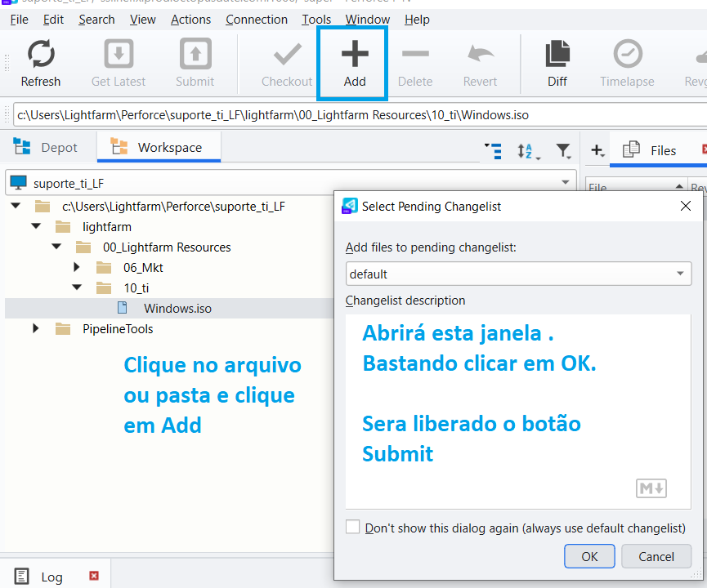The image size is (707, 588).
Task: Select the 00_Lightfarm Resources folder
Action: (x=169, y=247)
